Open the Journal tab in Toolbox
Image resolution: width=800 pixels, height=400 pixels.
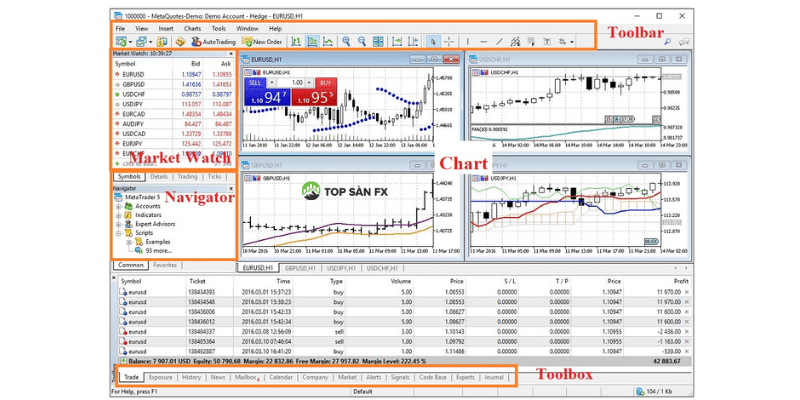pyautogui.click(x=494, y=378)
